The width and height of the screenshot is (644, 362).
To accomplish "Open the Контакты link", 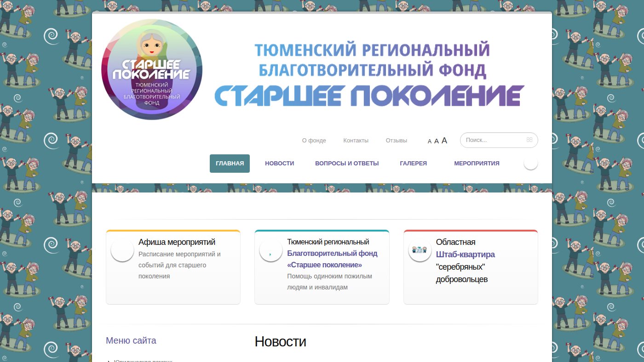I will point(356,141).
